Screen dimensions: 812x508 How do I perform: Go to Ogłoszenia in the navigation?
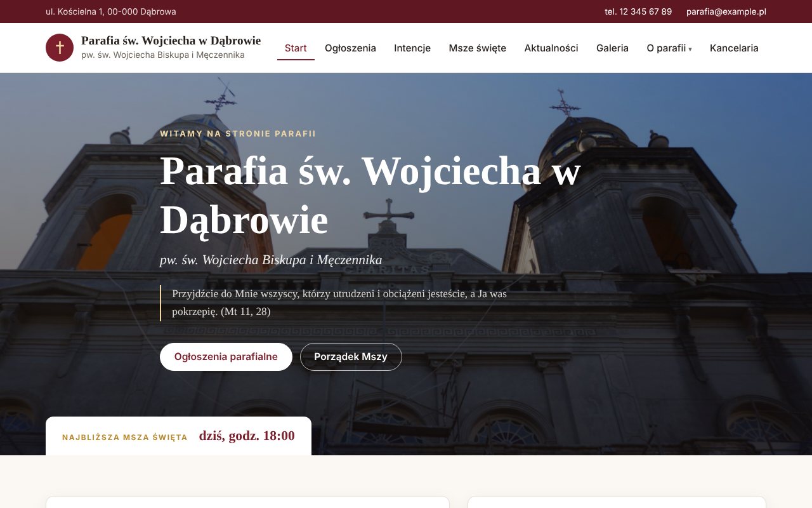pyautogui.click(x=350, y=48)
